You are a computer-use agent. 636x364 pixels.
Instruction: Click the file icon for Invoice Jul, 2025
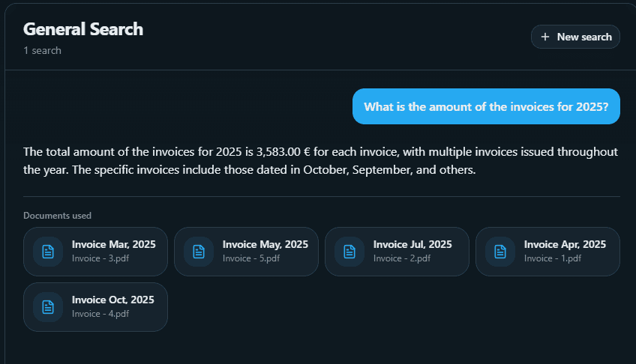[x=349, y=252]
